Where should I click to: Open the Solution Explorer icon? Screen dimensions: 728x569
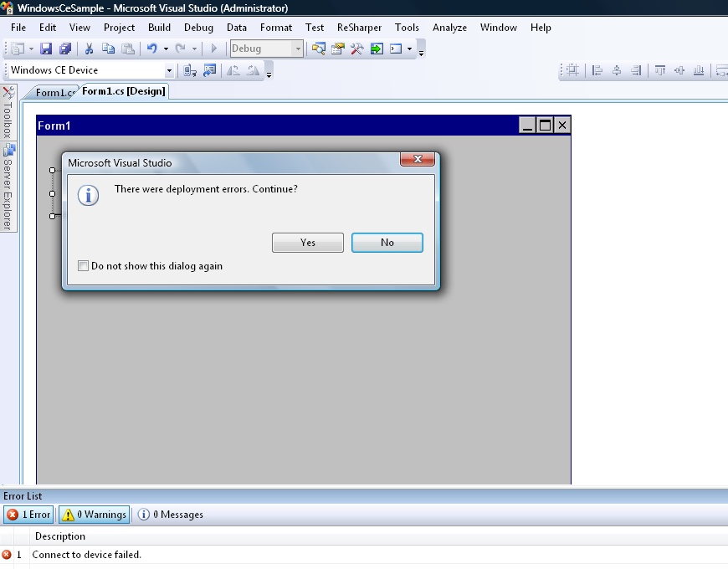319,49
